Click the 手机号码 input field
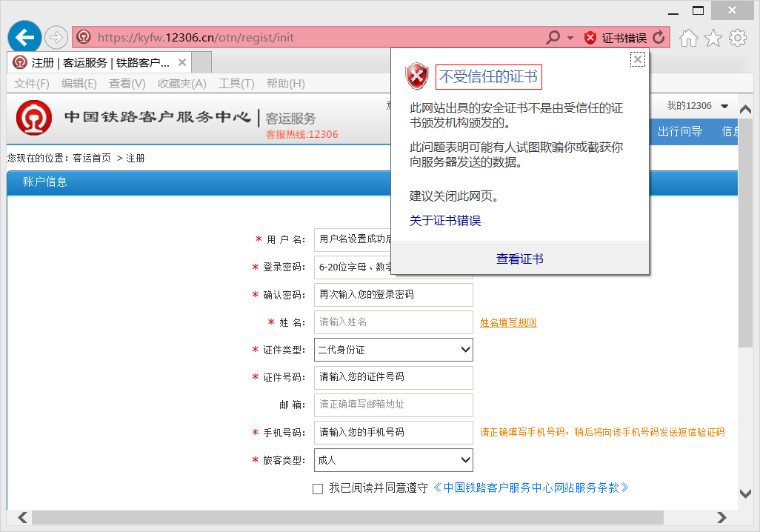Viewport: 760px width, 532px height. 393,433
